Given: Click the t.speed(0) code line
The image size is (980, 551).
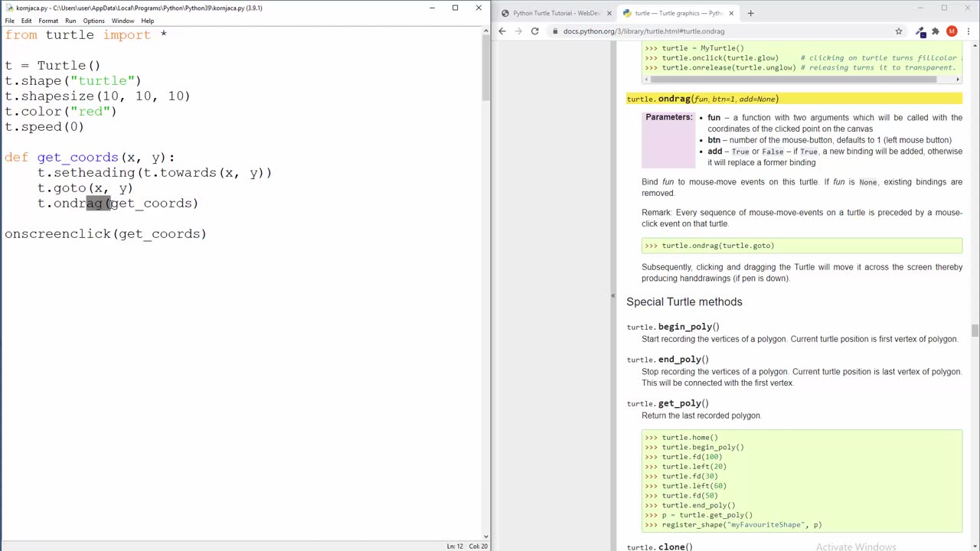Looking at the screenshot, I should point(44,126).
